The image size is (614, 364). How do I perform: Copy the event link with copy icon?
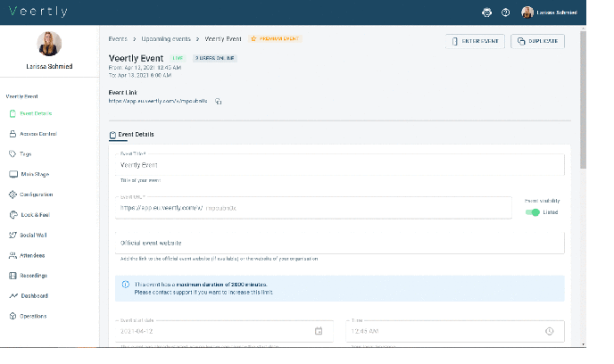[218, 102]
